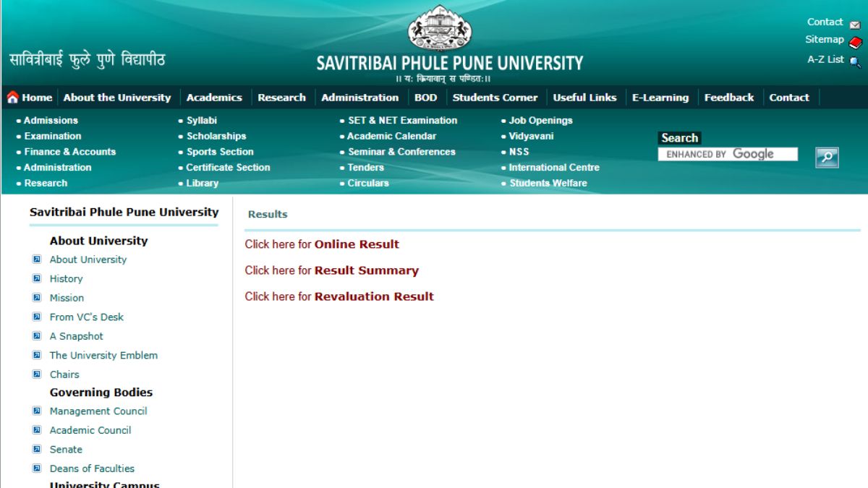The width and height of the screenshot is (868, 488).
Task: Open the Students Corner menu
Action: point(495,98)
